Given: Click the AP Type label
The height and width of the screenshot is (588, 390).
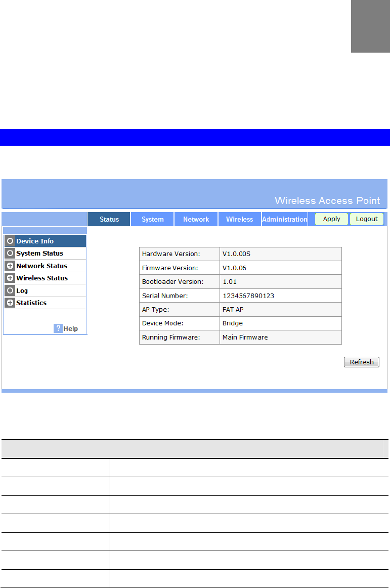Looking at the screenshot, I should pos(156,310).
